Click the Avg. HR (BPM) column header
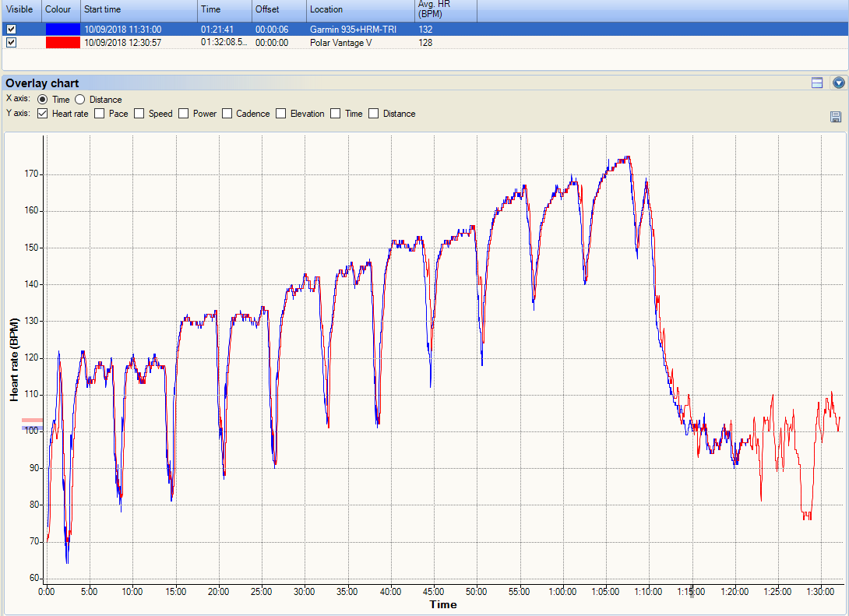 click(446, 10)
